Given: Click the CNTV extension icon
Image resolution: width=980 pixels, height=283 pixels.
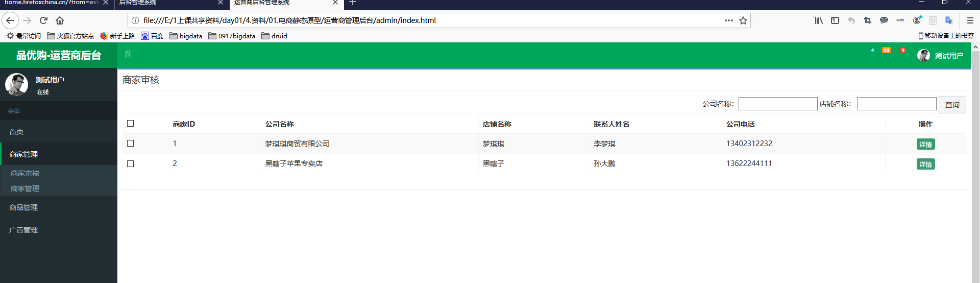Looking at the screenshot, I should coord(900,20).
